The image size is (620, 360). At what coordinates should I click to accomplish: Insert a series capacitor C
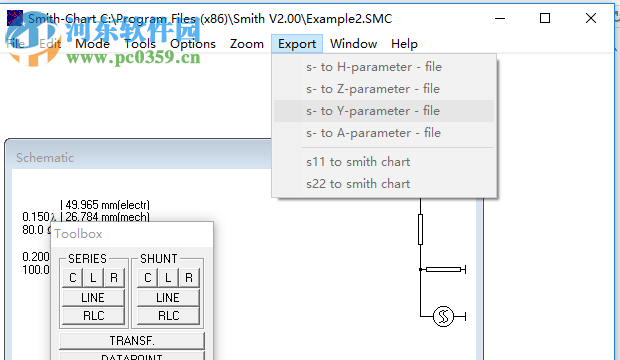(x=72, y=278)
